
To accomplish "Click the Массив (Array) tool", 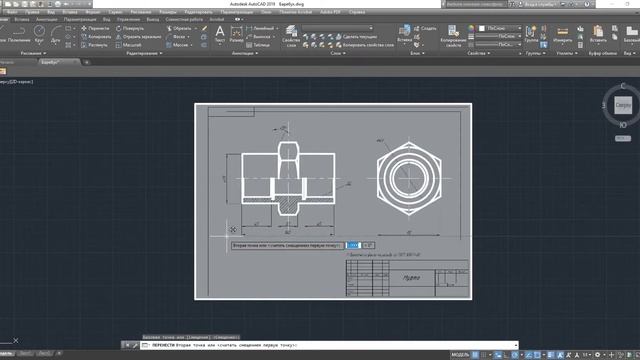I will coord(177,45).
